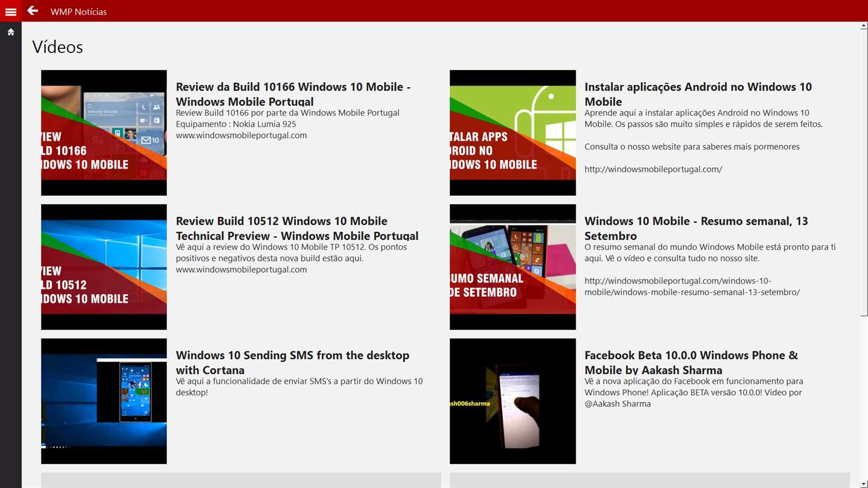Click the scrollbar down arrow
The width and height of the screenshot is (868, 488).
pyautogui.click(x=864, y=484)
